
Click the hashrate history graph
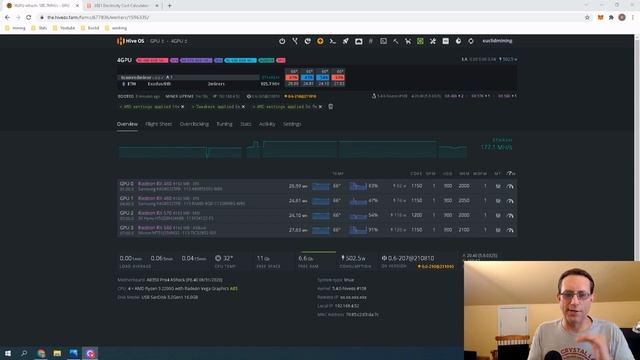pyautogui.click(x=293, y=149)
